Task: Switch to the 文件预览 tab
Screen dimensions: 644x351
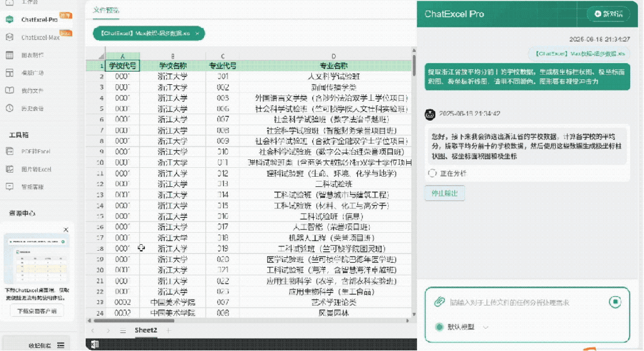Action: 106,10
